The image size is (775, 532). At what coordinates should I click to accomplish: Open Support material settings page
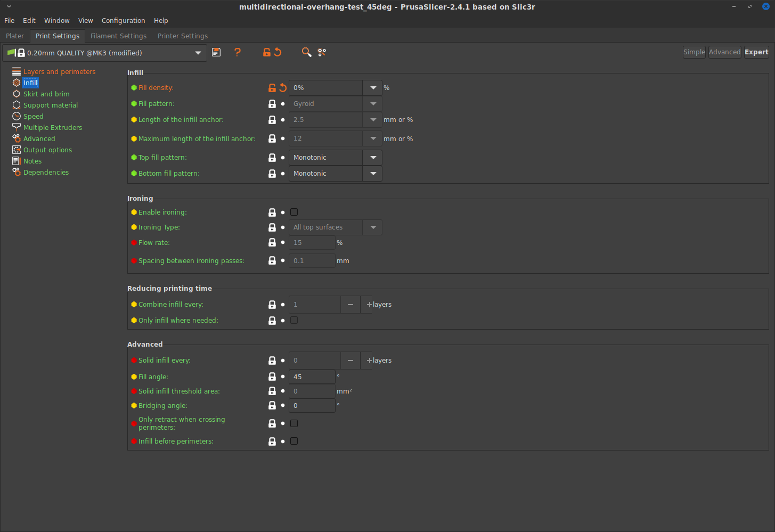[x=51, y=105]
